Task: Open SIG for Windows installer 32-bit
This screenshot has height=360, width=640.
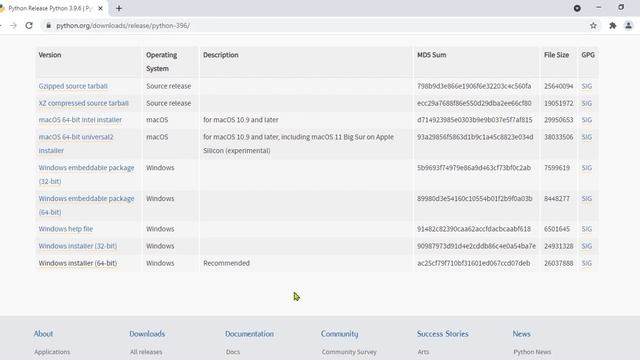Action: tap(587, 246)
